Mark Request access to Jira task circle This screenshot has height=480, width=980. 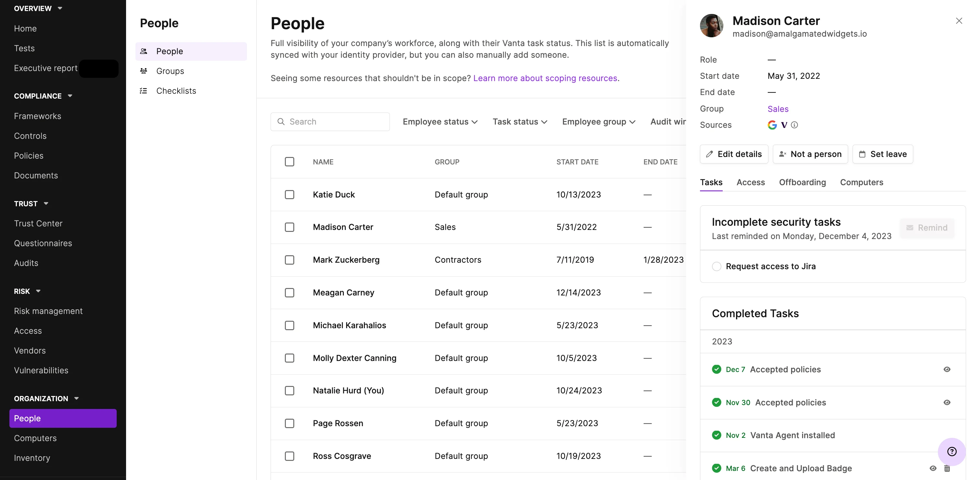(716, 267)
